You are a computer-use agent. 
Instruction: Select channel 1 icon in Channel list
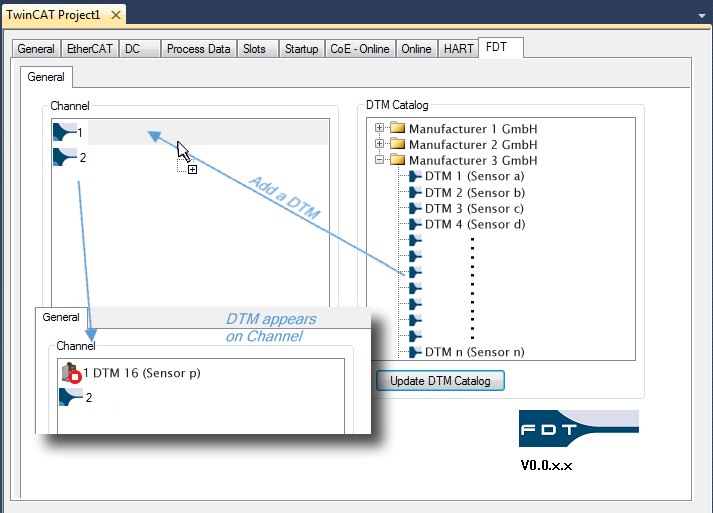pos(65,132)
